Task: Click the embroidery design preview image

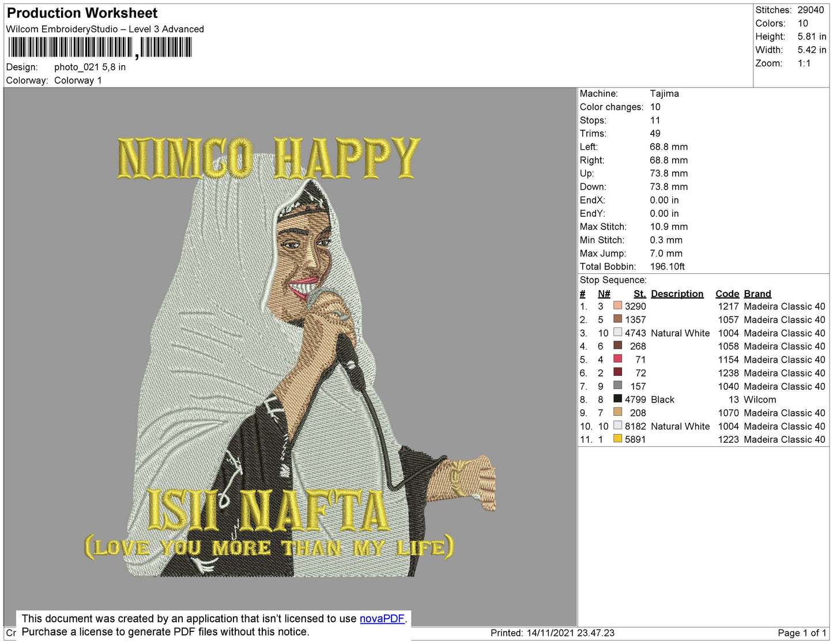Action: tap(290, 357)
